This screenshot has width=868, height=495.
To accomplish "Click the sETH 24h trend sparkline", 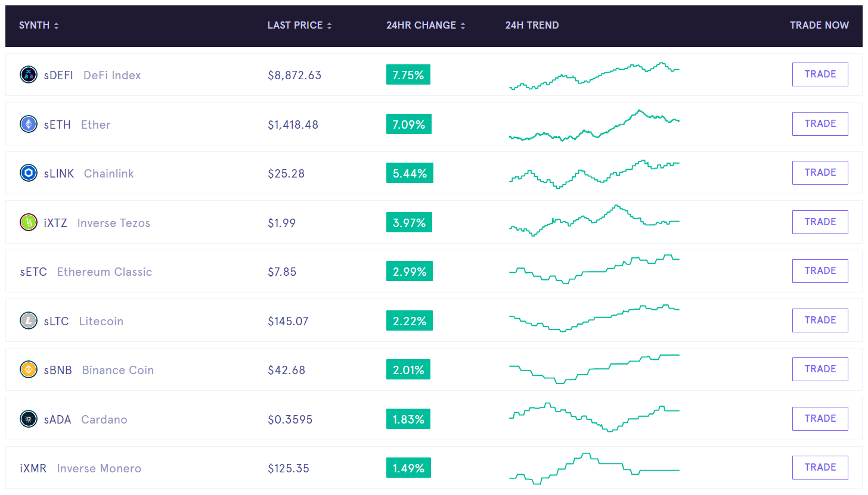I will pos(594,125).
